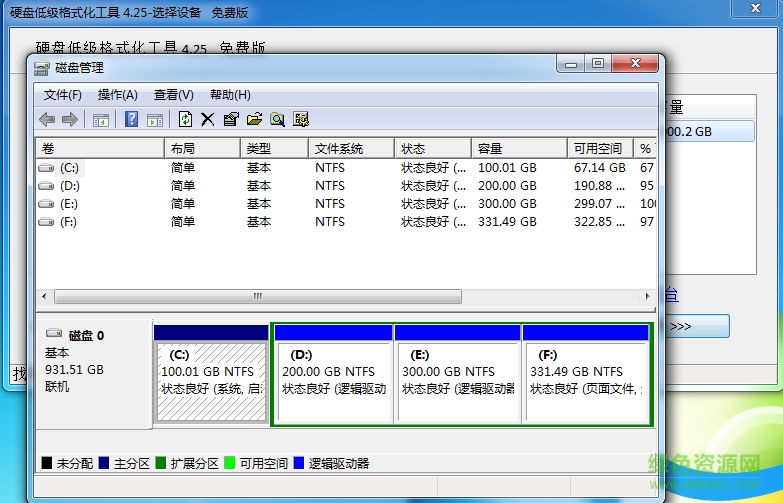Screen dimensions: 783x503
Task: Open the 查看(V) menu
Action: [x=173, y=95]
